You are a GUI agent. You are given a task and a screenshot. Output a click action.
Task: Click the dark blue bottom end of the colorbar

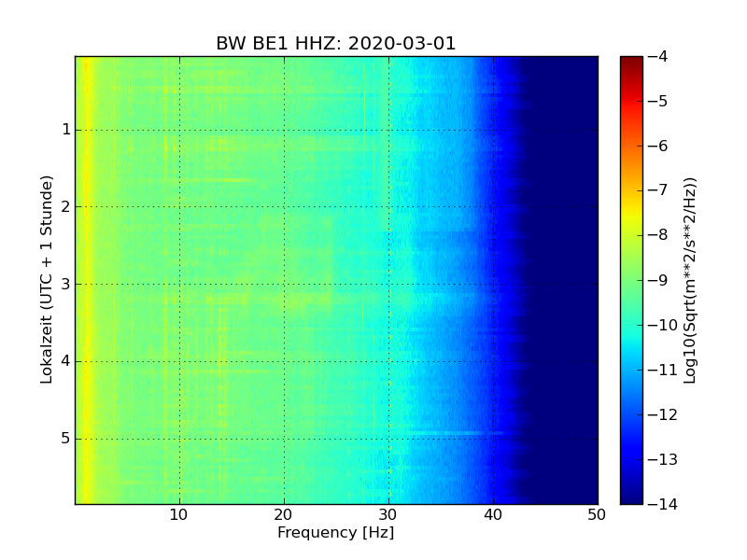[632, 493]
